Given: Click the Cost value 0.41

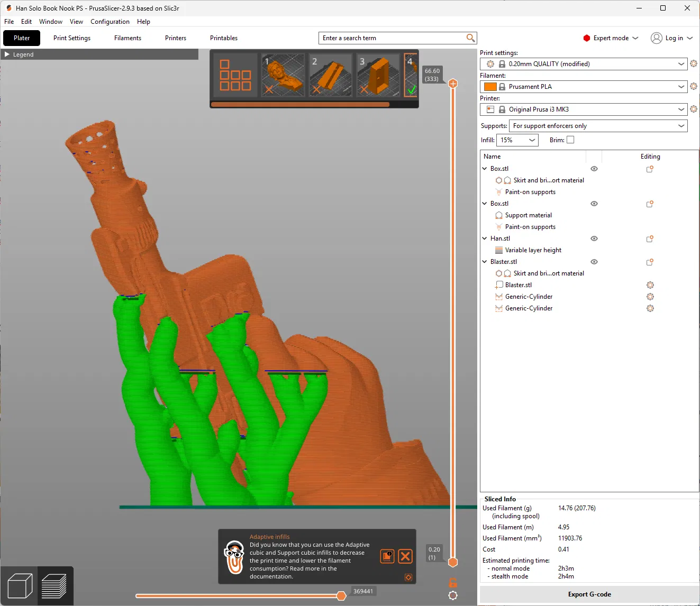Looking at the screenshot, I should 563,549.
